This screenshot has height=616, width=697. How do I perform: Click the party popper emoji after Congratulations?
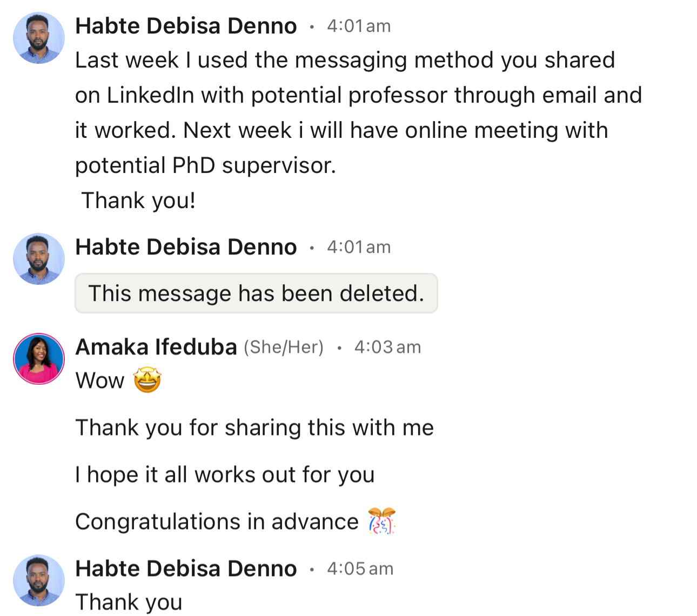381,521
